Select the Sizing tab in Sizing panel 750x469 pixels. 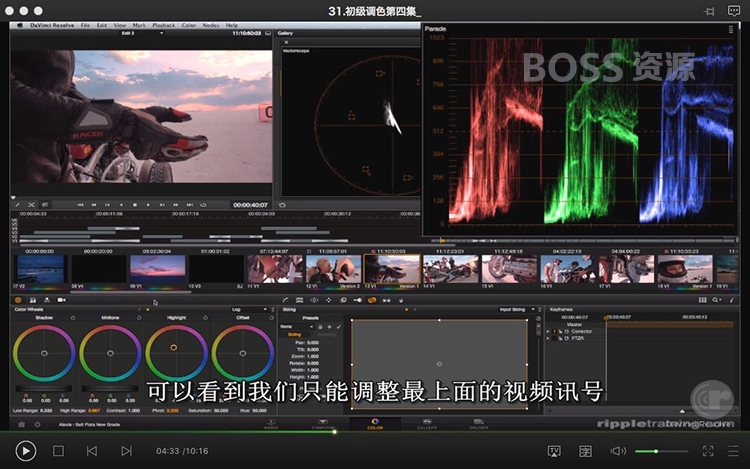[294, 335]
